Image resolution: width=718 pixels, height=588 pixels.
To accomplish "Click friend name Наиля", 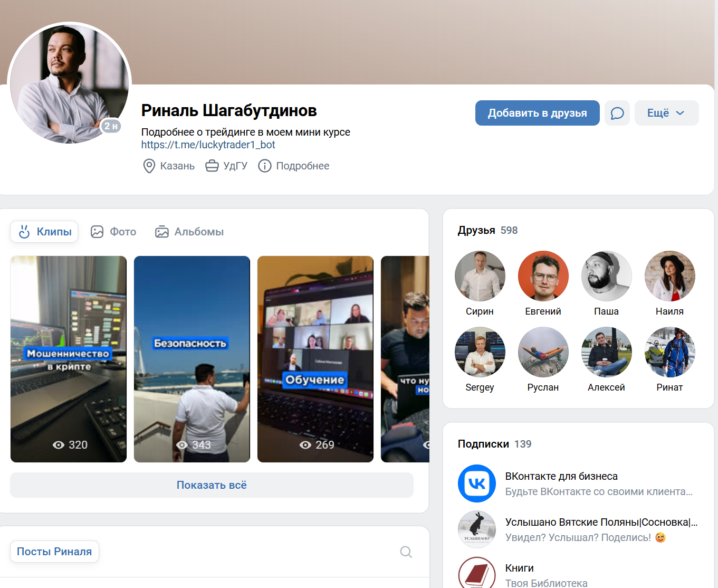I will coord(670,311).
